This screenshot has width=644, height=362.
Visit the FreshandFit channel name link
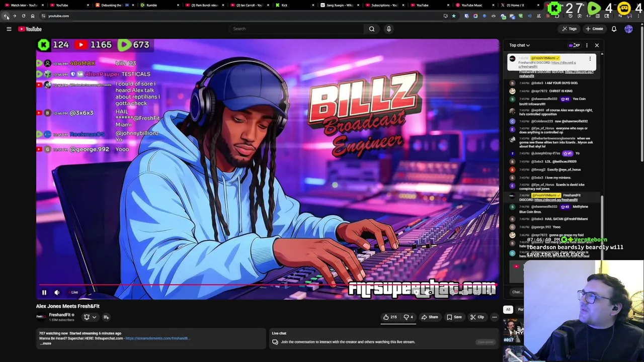60,315
